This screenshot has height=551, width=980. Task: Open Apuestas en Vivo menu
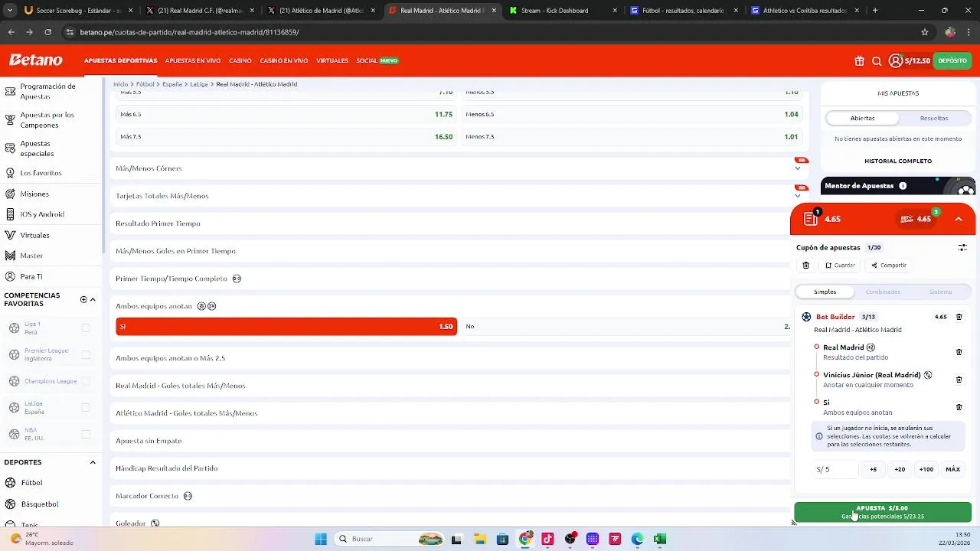(x=193, y=60)
